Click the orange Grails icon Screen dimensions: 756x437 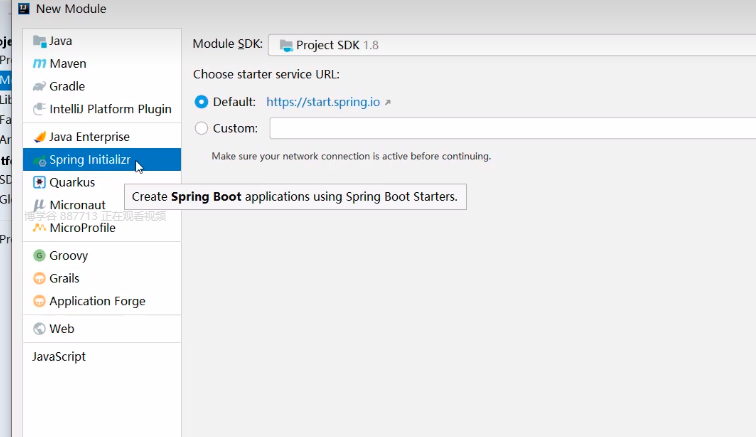[40, 278]
